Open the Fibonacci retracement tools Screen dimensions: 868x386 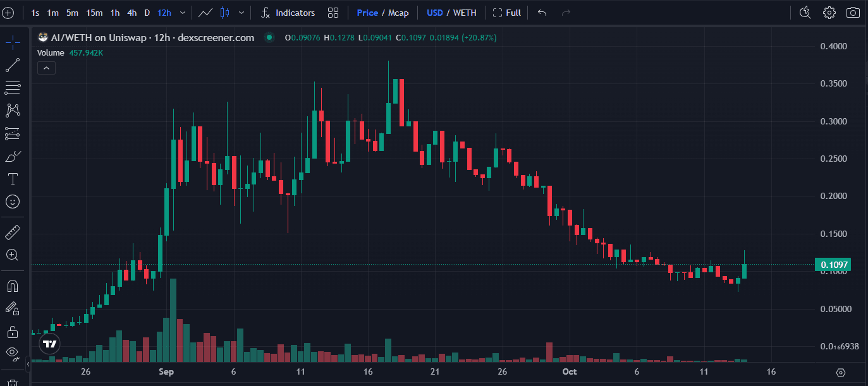tap(13, 88)
